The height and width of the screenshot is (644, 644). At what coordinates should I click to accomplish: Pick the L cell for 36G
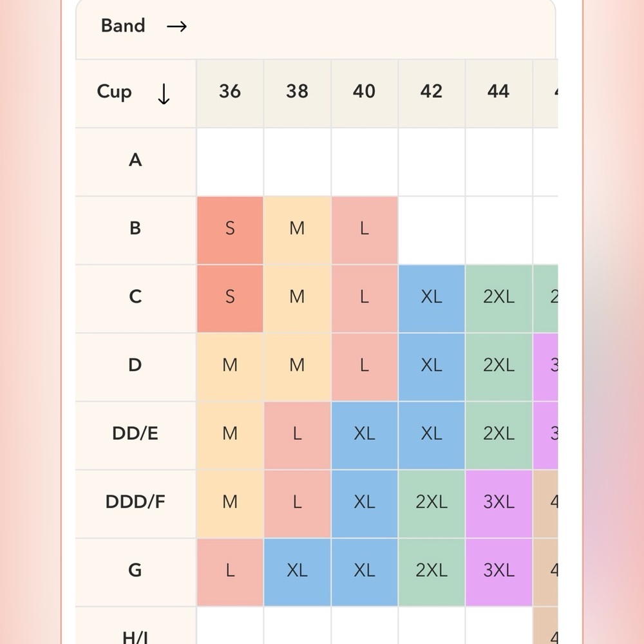click(x=230, y=570)
